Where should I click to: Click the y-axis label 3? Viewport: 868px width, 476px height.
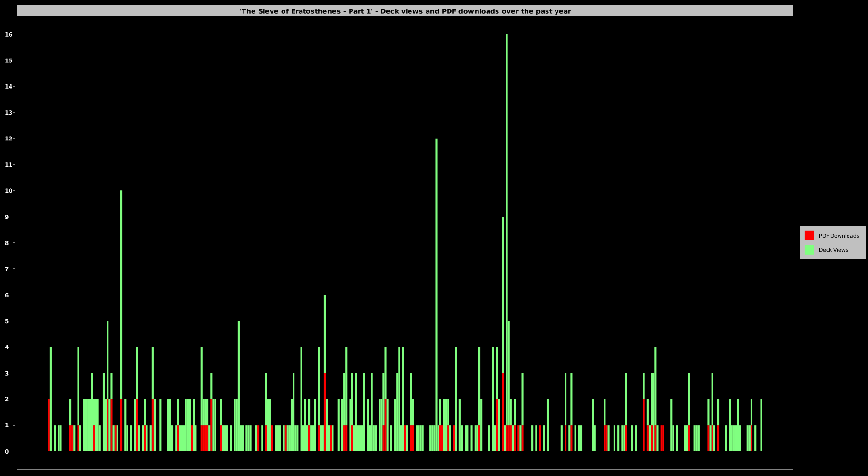pyautogui.click(x=7, y=373)
